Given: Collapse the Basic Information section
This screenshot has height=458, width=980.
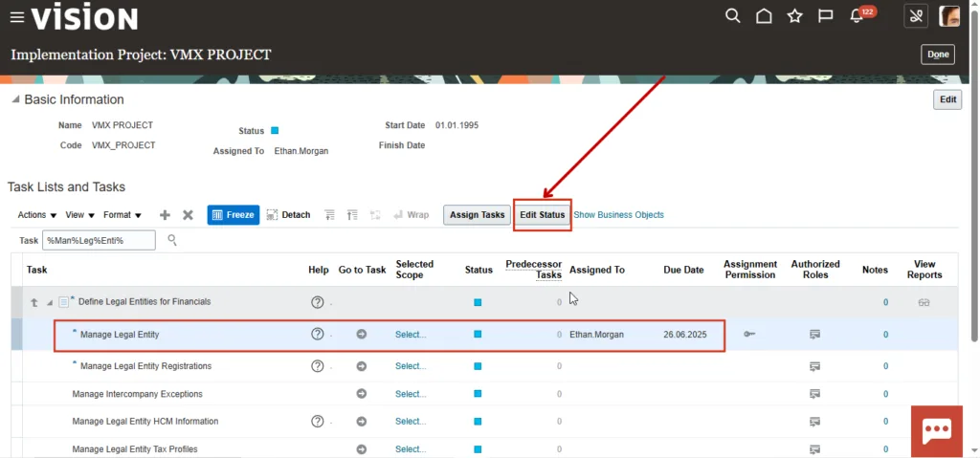Looking at the screenshot, I should [15, 100].
